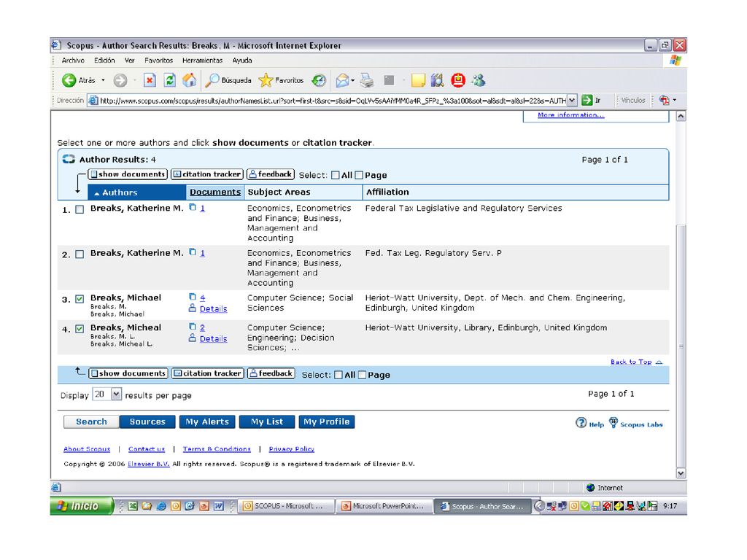Open Búsqueda search with the magnifier icon
Viewport: 747px width, 560px height.
[x=212, y=80]
